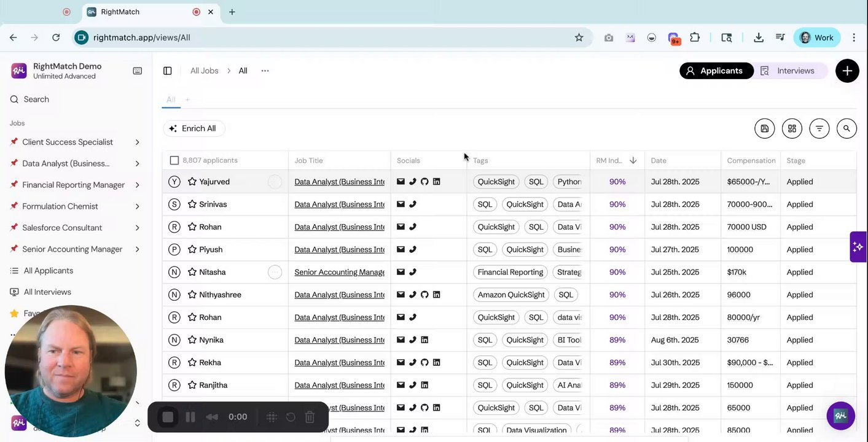Favorite Ranjitha with the star
868x442 pixels.
pyautogui.click(x=192, y=385)
